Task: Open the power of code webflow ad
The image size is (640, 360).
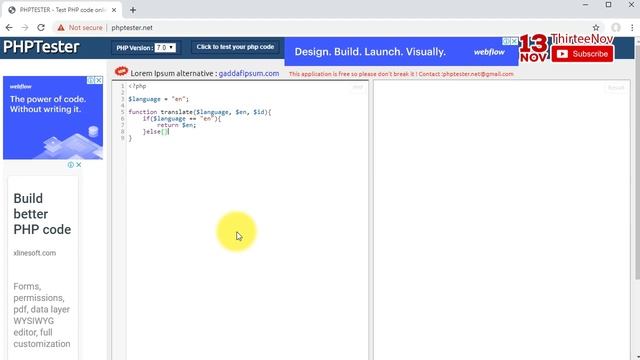Action: pos(53,118)
